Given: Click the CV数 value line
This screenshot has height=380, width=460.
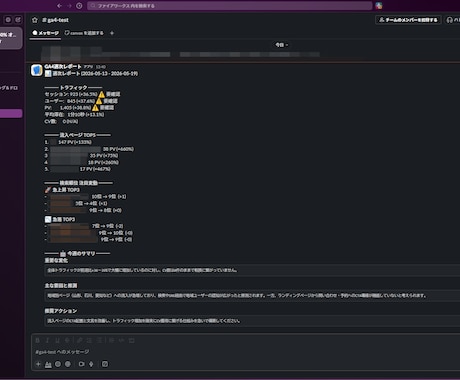Looking at the screenshot, I should coord(61,122).
